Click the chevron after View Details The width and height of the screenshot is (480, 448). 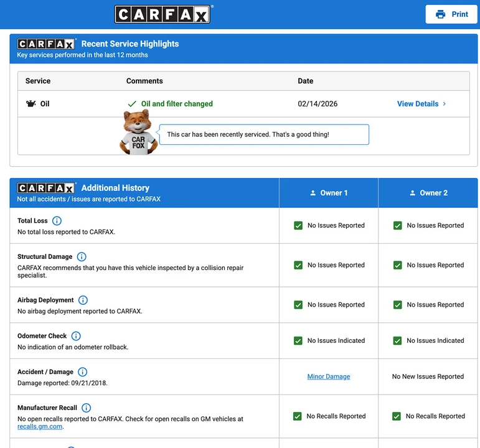click(x=444, y=104)
